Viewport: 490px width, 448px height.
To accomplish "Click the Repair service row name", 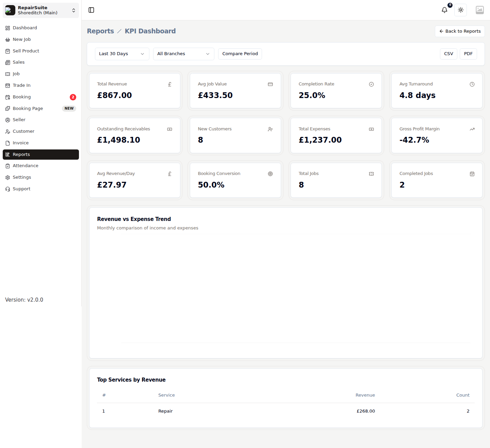I will (x=165, y=411).
